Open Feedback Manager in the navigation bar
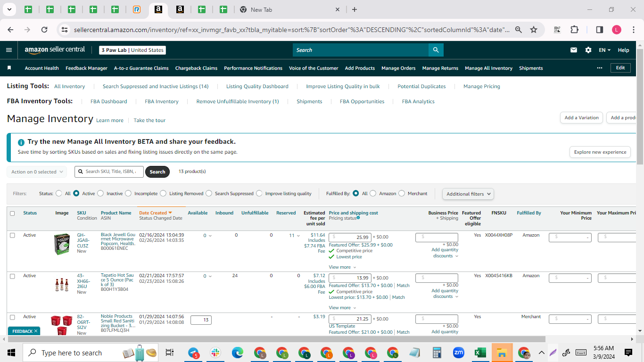This screenshot has height=362, width=644. pos(86,68)
